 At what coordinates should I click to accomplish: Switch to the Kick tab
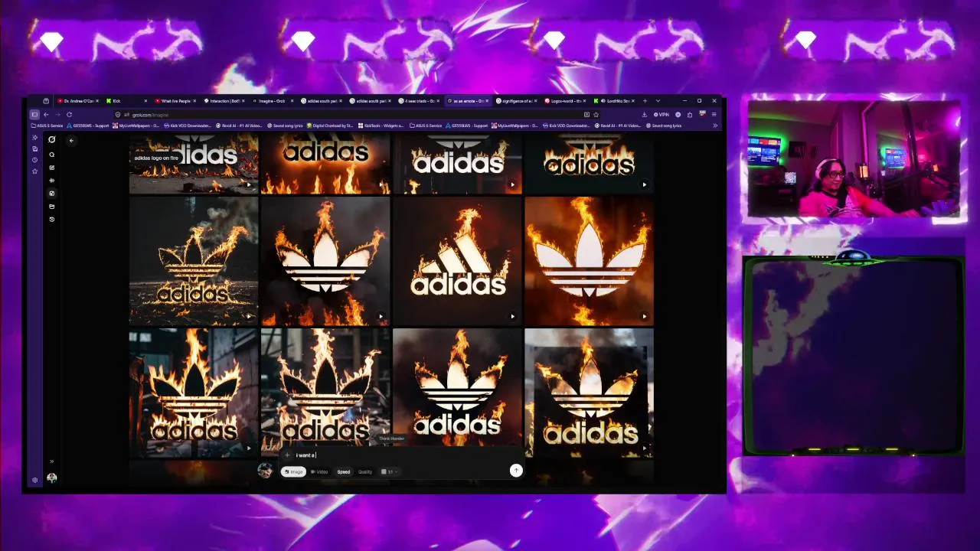(x=126, y=101)
